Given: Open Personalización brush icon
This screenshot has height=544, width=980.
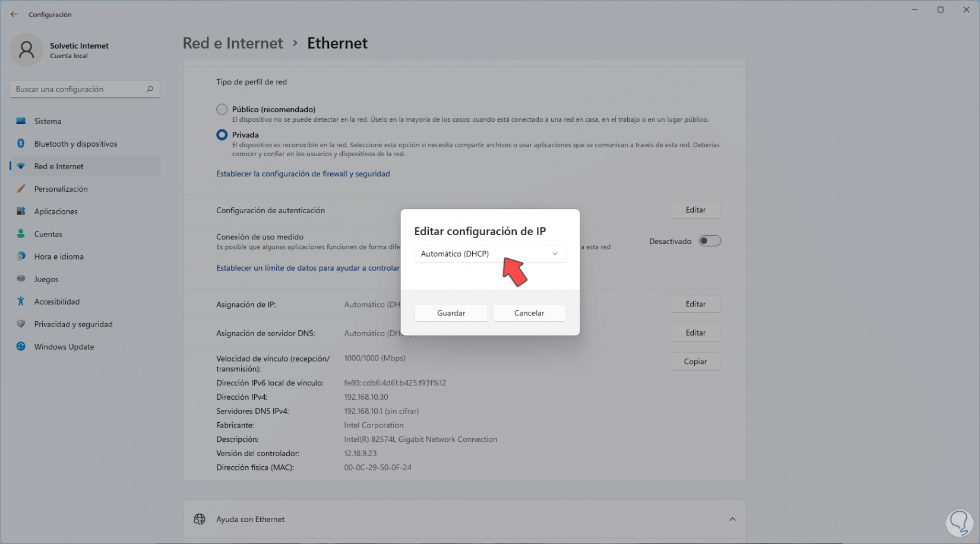Looking at the screenshot, I should click(x=21, y=189).
